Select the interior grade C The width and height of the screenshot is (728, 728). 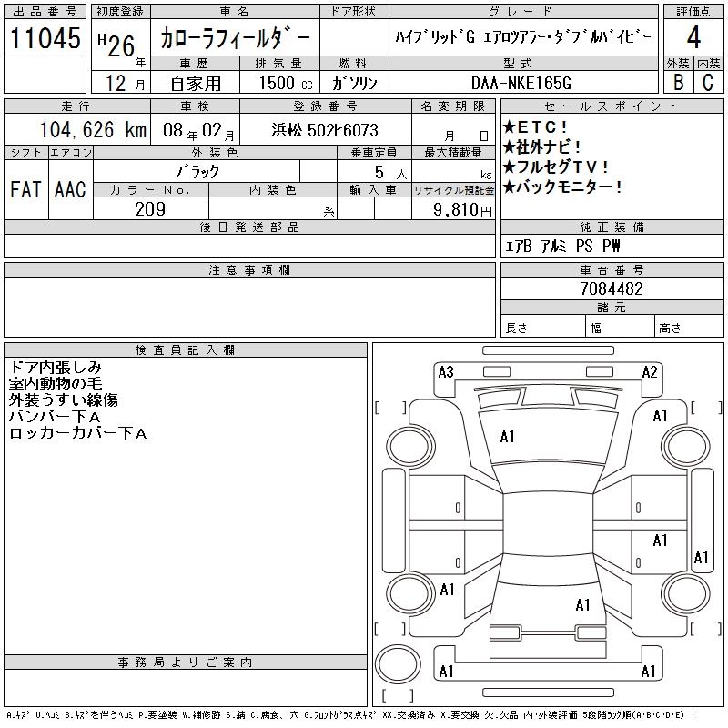coord(708,82)
